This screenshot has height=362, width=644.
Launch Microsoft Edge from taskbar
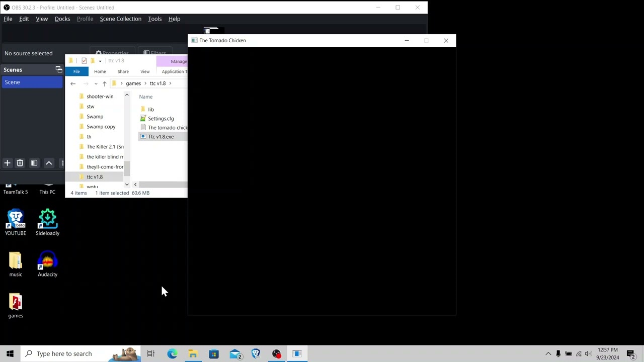tap(172, 353)
